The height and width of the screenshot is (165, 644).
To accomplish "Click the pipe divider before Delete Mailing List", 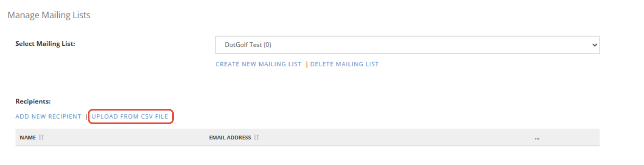I will point(307,64).
